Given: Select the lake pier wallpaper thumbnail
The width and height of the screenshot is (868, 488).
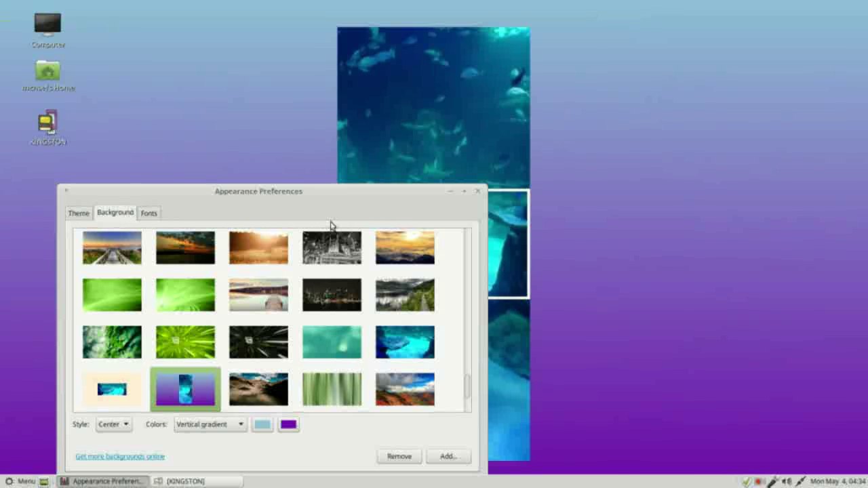Looking at the screenshot, I should point(258,295).
